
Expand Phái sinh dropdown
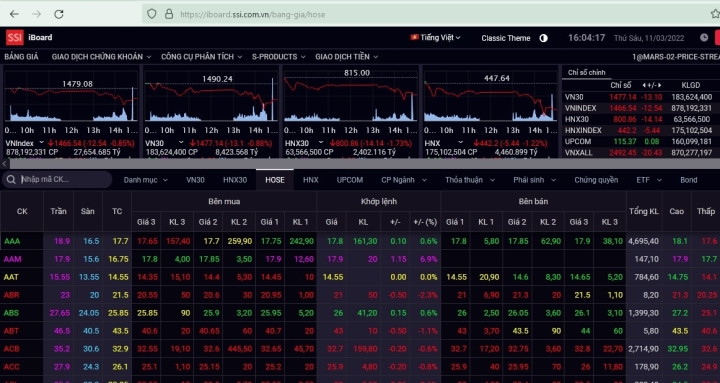[534, 180]
